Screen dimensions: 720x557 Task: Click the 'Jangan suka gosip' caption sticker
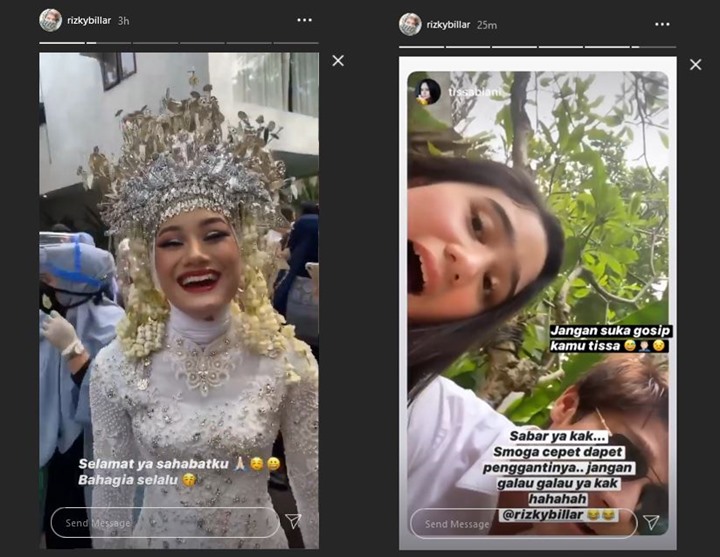coord(610,331)
